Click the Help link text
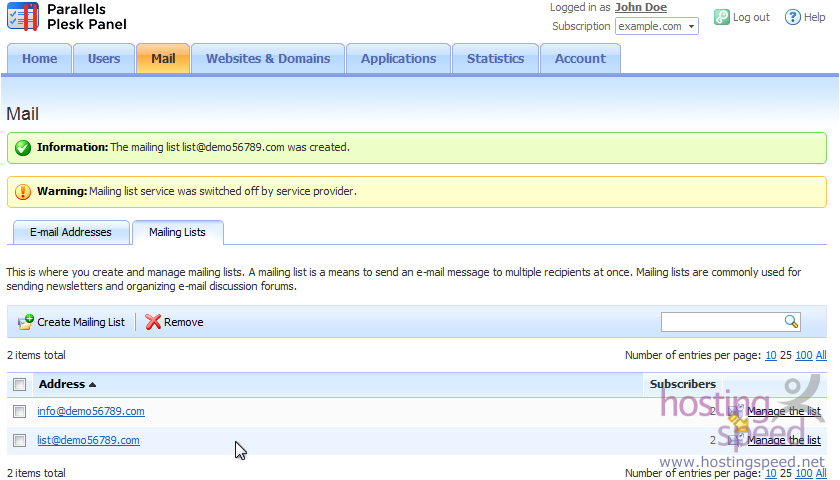 pos(814,17)
